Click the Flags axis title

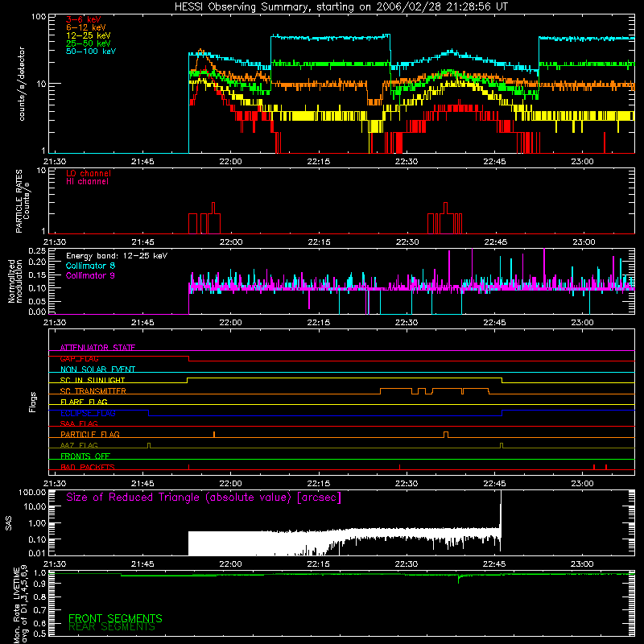click(x=32, y=402)
